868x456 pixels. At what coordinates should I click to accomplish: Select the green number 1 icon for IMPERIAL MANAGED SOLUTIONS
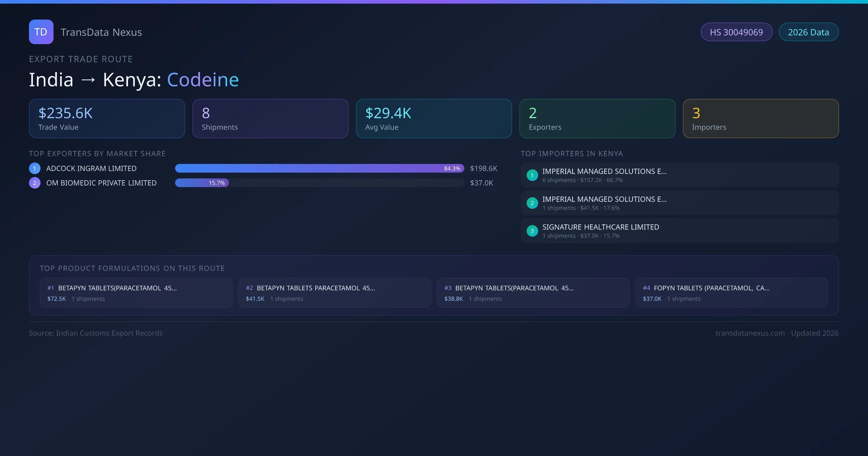click(532, 175)
